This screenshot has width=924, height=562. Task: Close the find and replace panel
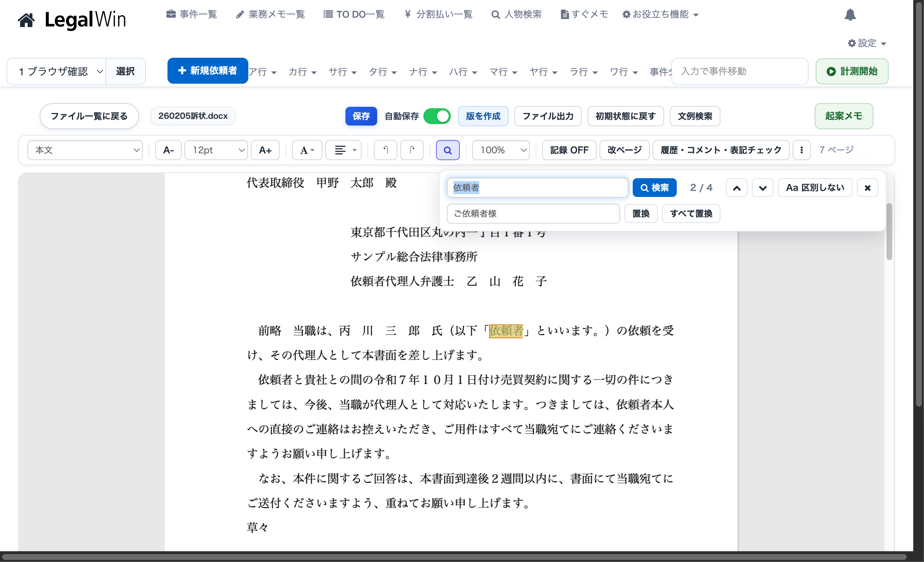(x=867, y=188)
